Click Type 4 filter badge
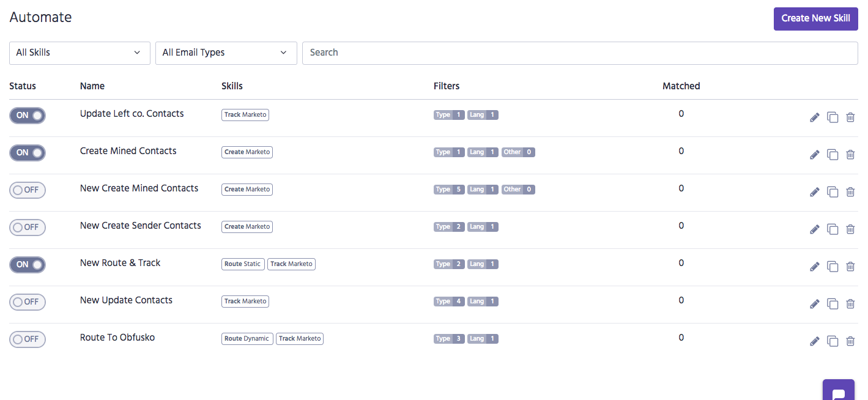This screenshot has width=868, height=400. (x=449, y=302)
